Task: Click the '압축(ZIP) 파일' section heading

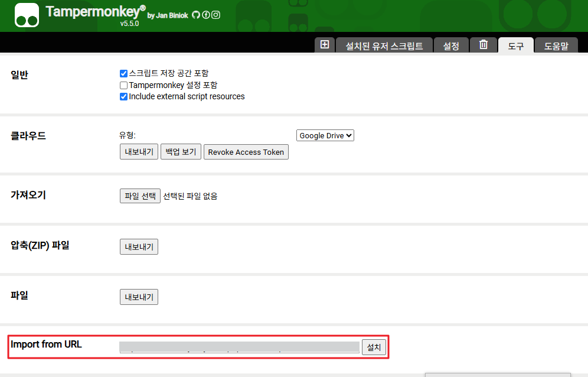Action: tap(40, 245)
